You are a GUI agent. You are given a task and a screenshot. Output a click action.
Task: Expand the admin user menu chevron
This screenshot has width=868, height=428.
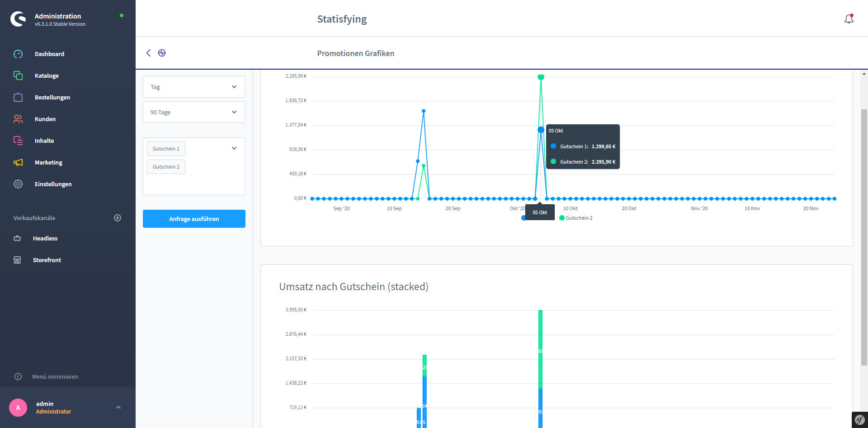click(118, 407)
